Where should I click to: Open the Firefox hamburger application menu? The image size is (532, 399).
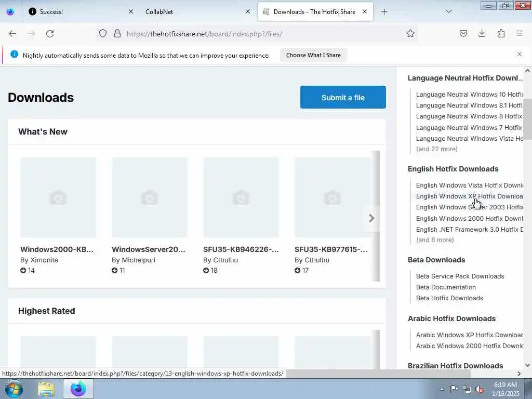pos(520,33)
